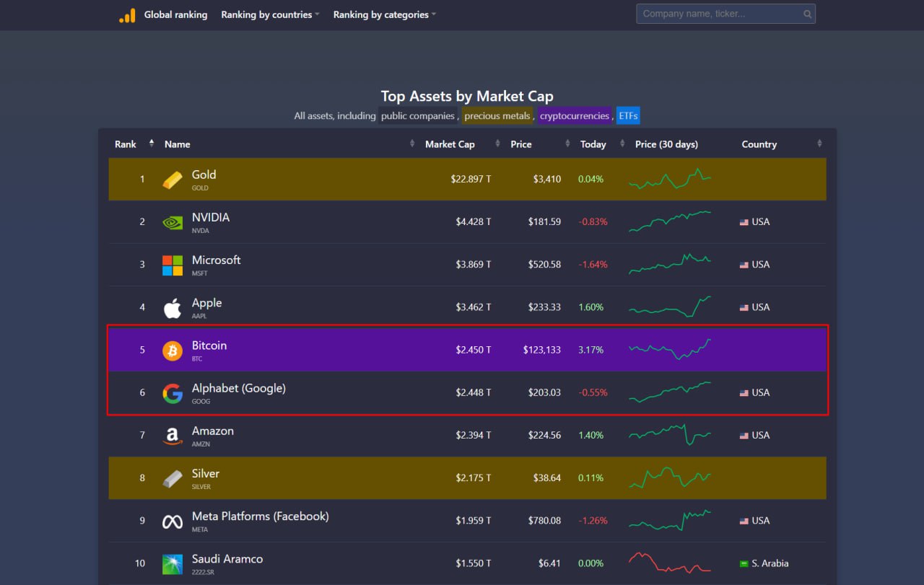Image resolution: width=924 pixels, height=585 pixels.
Task: Click S. Arabia country text
Action: [x=770, y=563]
